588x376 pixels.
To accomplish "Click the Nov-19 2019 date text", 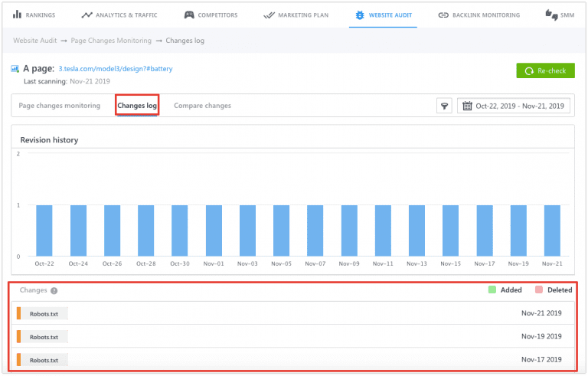I will 541,336.
